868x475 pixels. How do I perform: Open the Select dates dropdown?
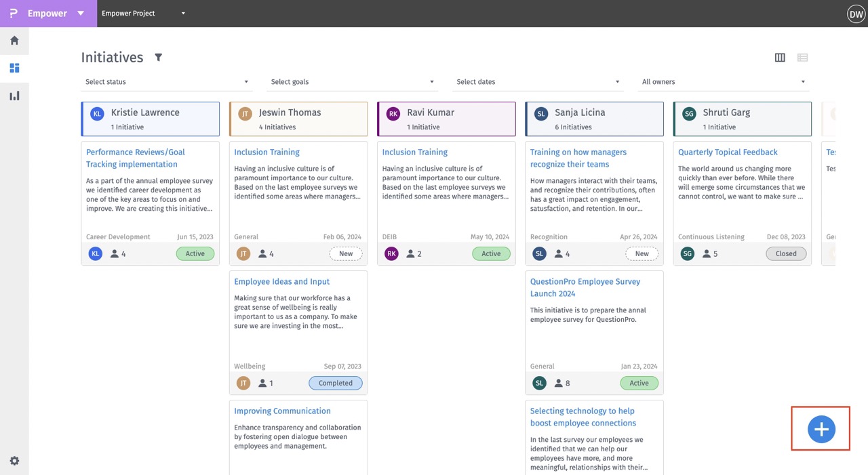pos(538,82)
